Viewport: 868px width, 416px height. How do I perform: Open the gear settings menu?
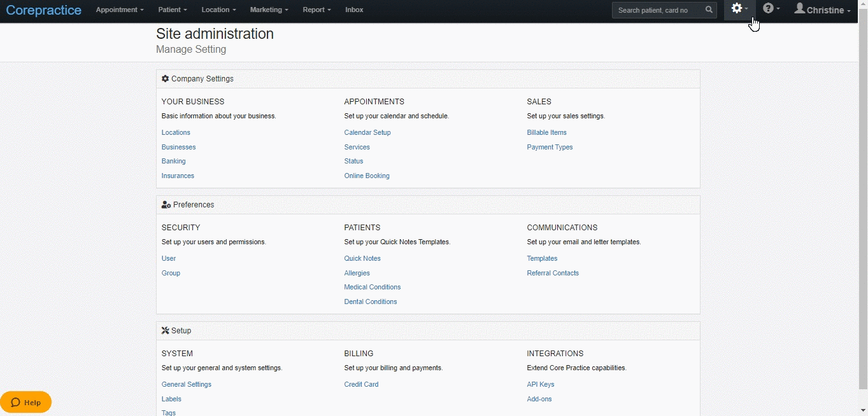pyautogui.click(x=739, y=10)
